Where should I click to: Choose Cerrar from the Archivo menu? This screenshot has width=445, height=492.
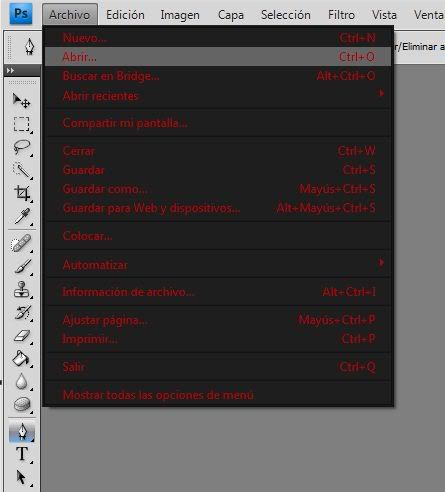coord(218,151)
